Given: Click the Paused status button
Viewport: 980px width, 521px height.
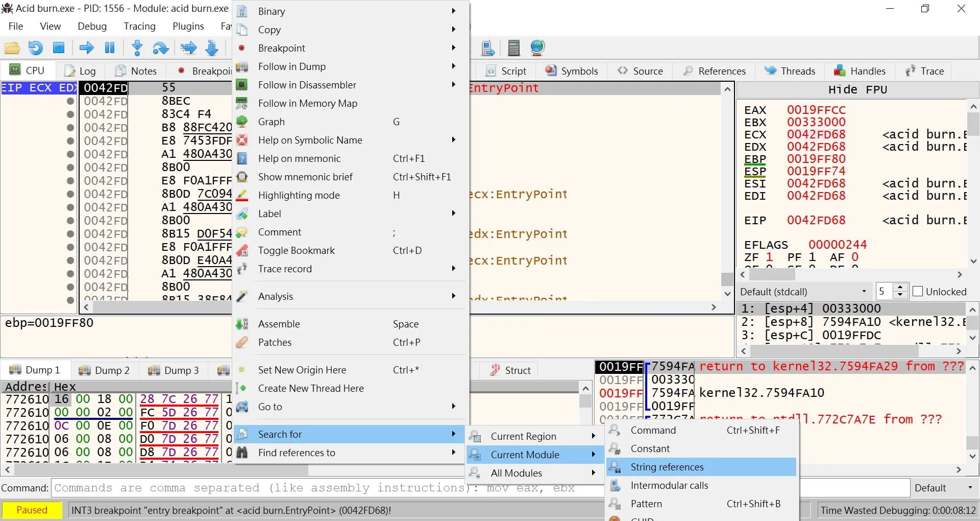Looking at the screenshot, I should (32, 510).
